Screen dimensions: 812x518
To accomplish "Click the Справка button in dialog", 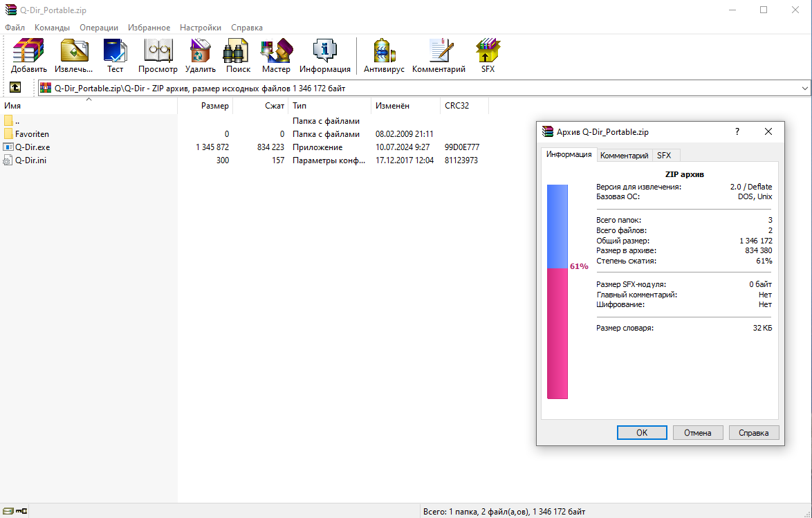I will click(x=753, y=432).
